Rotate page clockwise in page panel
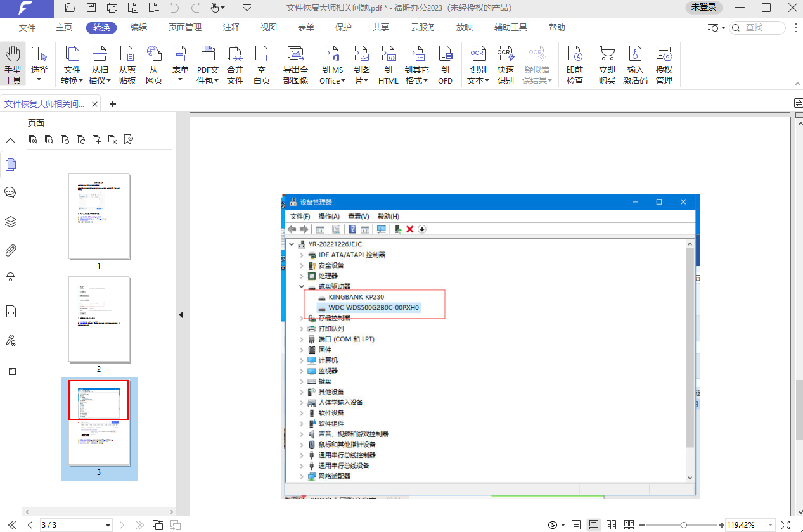803x532 pixels. click(x=80, y=139)
